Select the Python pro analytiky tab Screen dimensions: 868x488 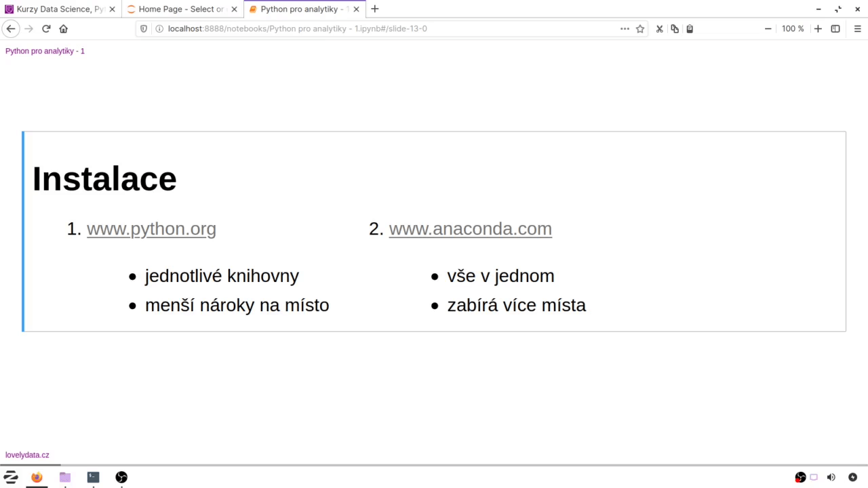click(304, 9)
